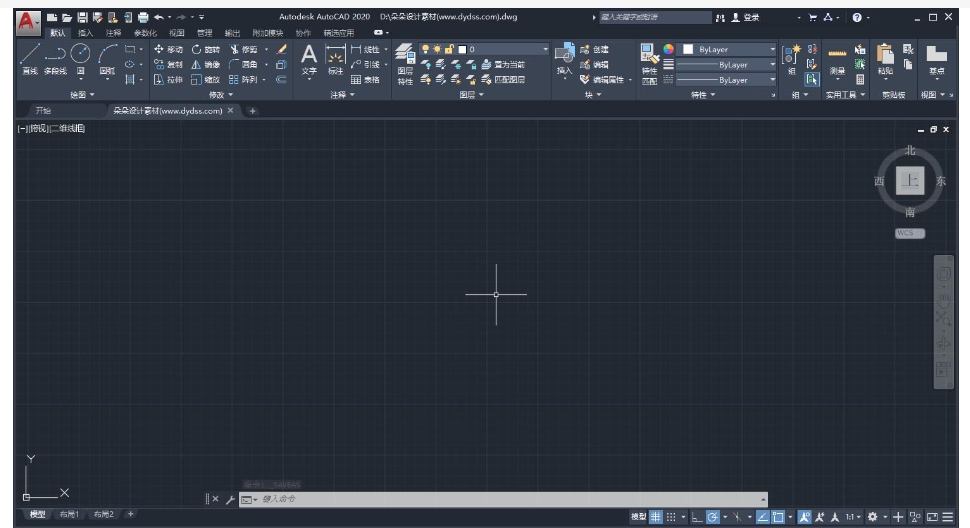Open the Text (文字) annotation tool
970x528 pixels.
(309, 58)
